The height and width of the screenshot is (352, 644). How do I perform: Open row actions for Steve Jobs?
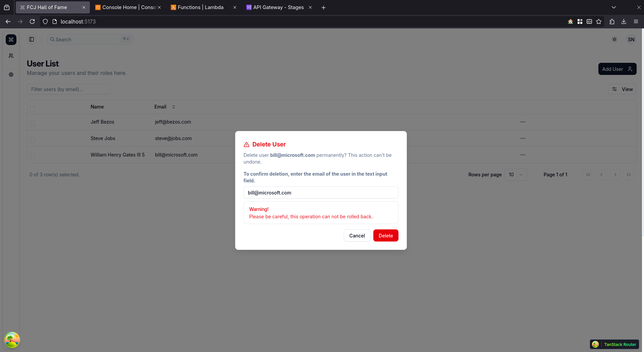click(x=523, y=138)
